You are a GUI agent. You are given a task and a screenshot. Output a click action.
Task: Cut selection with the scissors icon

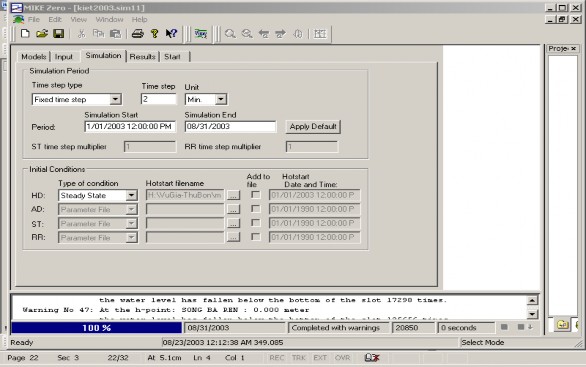pyautogui.click(x=81, y=34)
